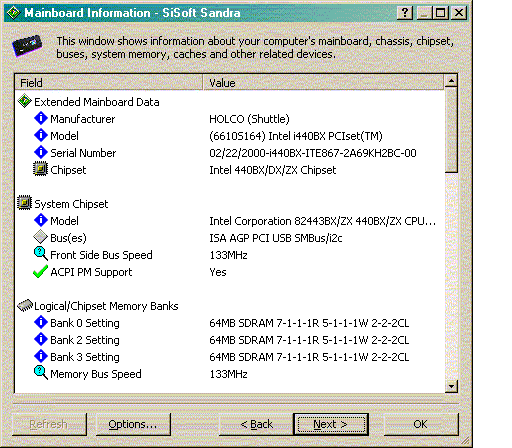Select the Memory Bus Speed label
The image size is (512, 448).
click(96, 374)
